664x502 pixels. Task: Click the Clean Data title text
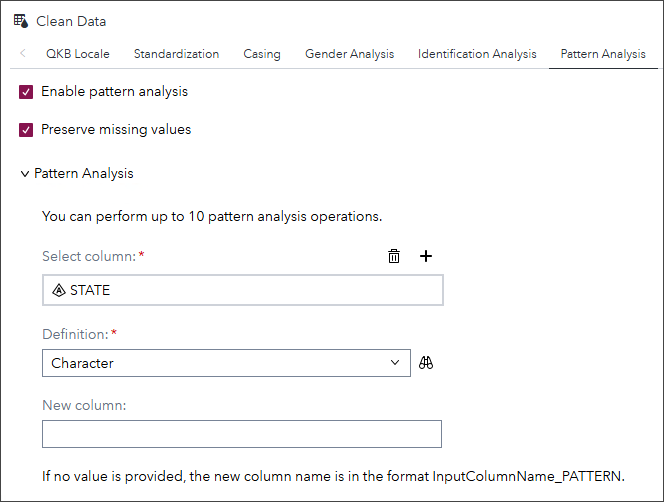coord(71,21)
